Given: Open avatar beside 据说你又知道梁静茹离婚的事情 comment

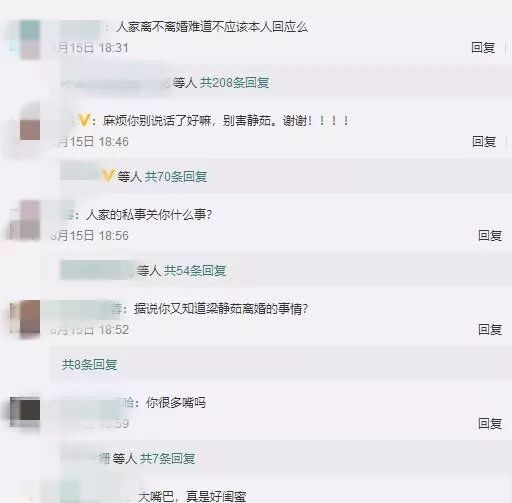Looking at the screenshot, I should (30, 317).
